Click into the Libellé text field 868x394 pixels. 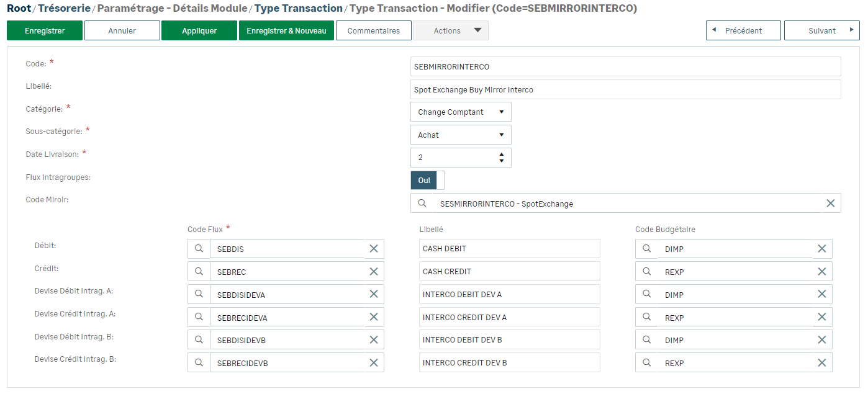click(625, 90)
